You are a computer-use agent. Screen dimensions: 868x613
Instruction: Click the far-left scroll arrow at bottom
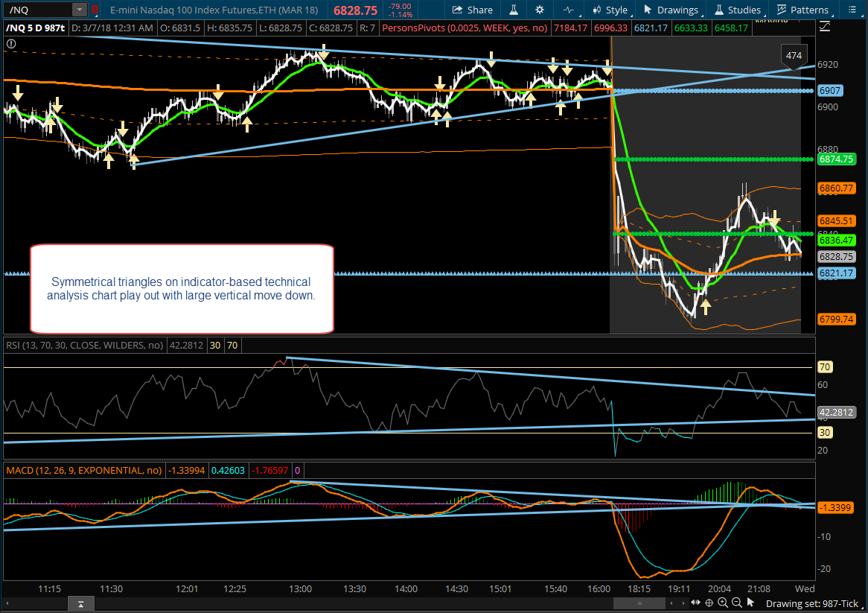point(7,603)
